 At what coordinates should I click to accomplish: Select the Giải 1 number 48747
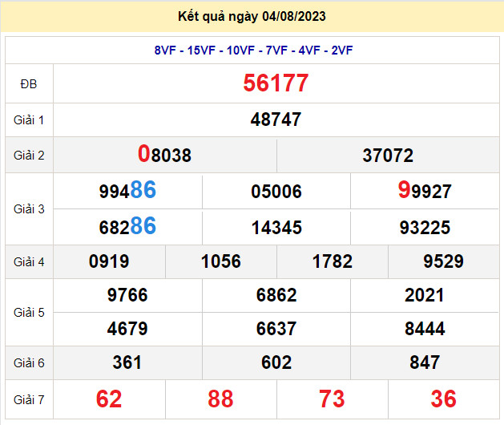[276, 119]
